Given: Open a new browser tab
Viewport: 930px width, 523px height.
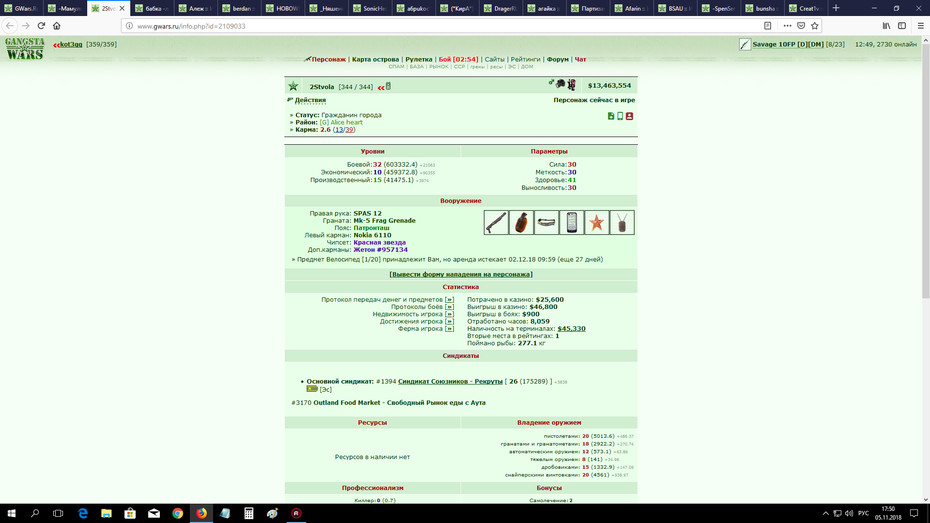Looking at the screenshot, I should click(x=836, y=8).
